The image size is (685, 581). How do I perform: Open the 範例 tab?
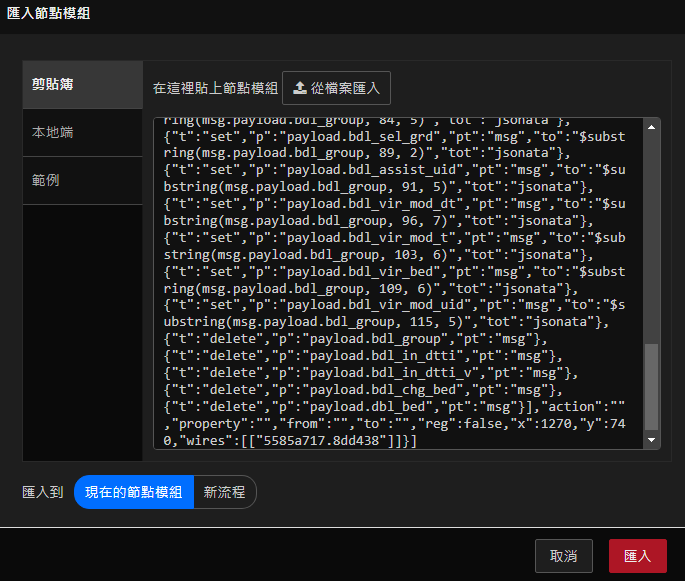(x=82, y=181)
